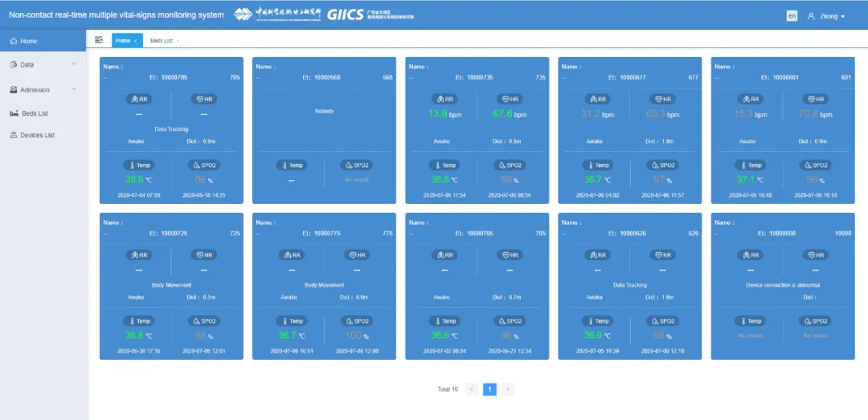Collapse the sidebar with the hamburger icon

click(x=99, y=40)
